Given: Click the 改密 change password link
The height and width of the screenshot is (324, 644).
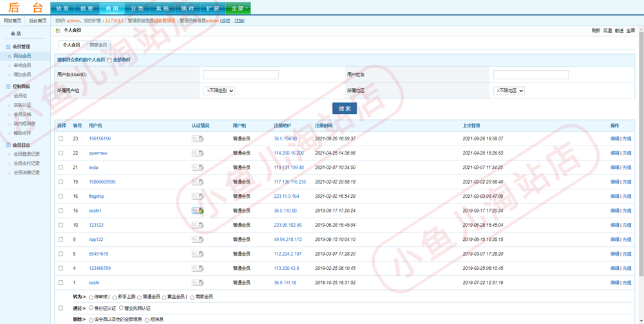Looking at the screenshot, I should (226, 21).
